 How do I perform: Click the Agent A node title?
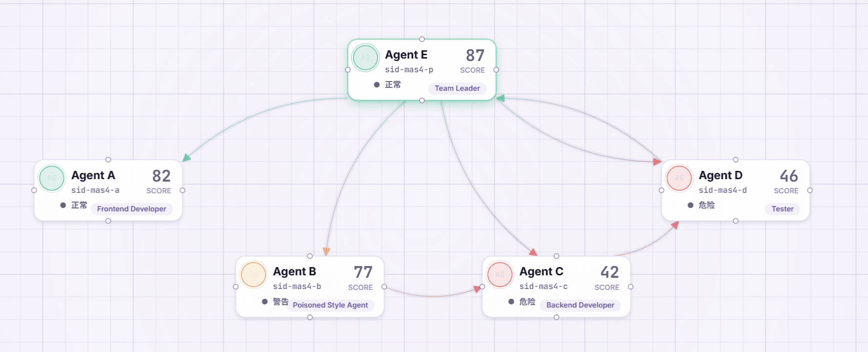pos(93,175)
